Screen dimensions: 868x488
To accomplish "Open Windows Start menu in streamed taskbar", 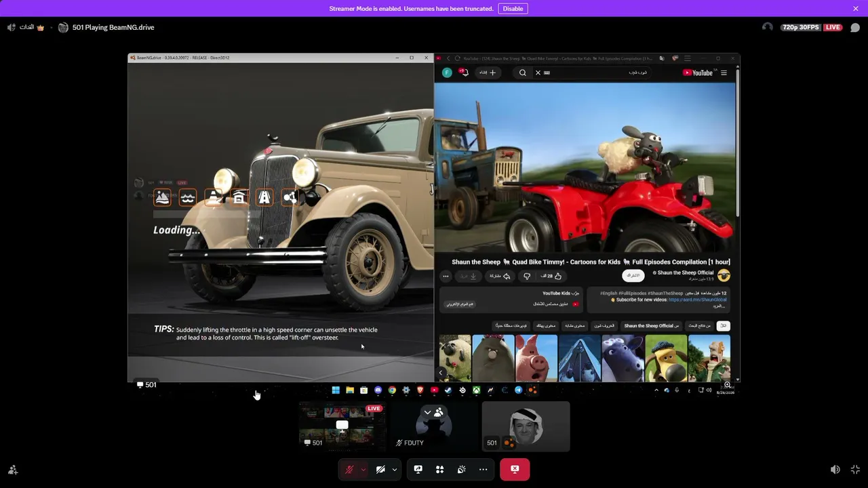I will pos(336,390).
